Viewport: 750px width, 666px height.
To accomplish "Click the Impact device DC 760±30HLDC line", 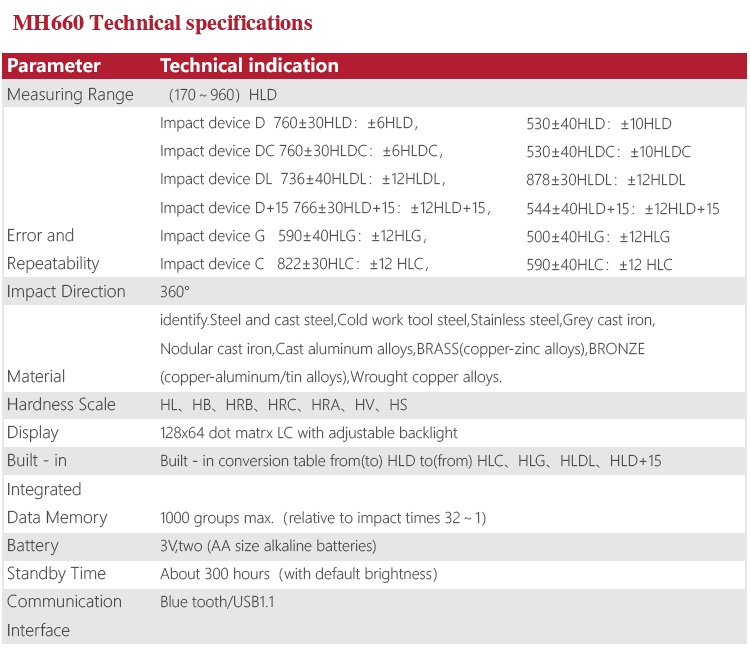I will pyautogui.click(x=301, y=152).
